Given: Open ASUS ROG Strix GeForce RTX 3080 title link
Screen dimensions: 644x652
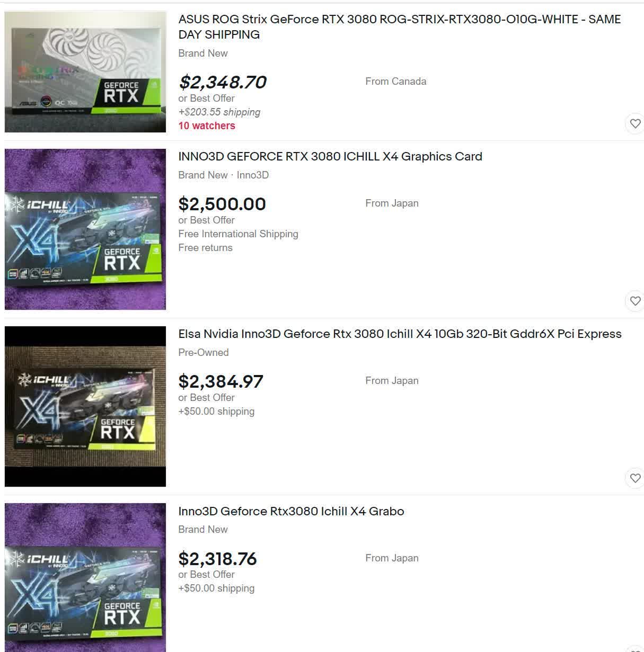Looking at the screenshot, I should point(400,26).
